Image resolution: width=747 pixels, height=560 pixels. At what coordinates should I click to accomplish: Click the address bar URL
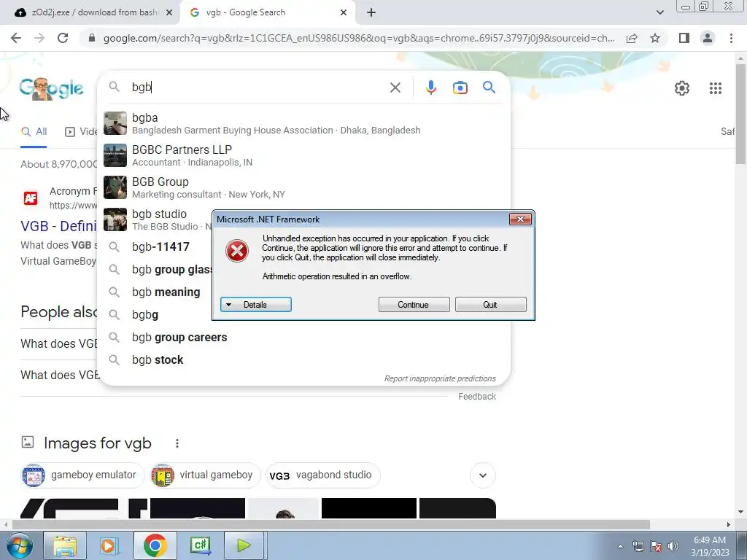pos(359,38)
